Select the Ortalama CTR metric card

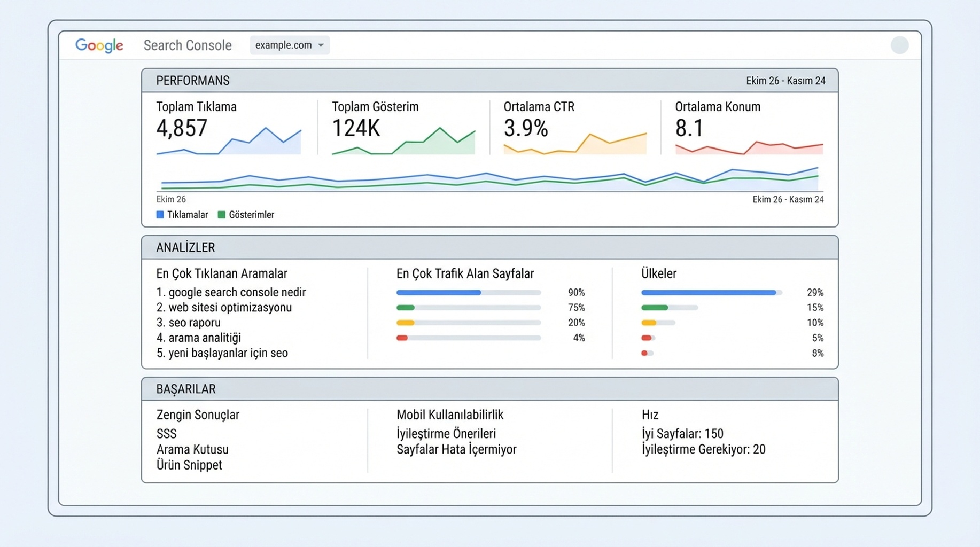[x=575, y=127]
